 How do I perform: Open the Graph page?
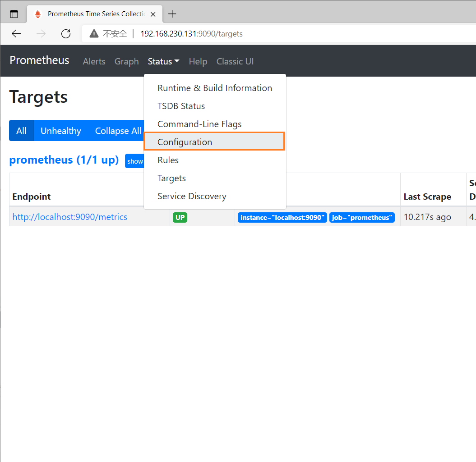point(127,61)
